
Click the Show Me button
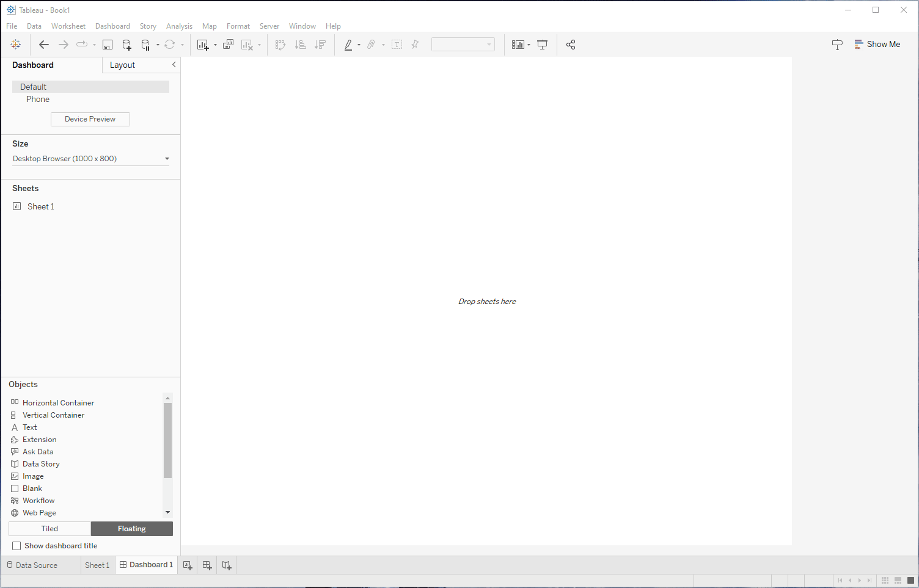[877, 45]
